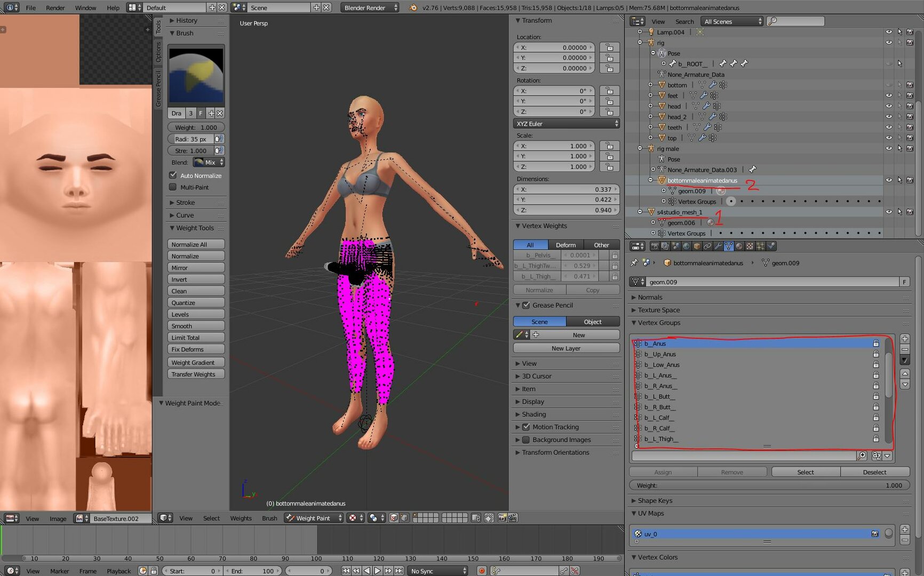Click the Normalize All button

click(196, 244)
